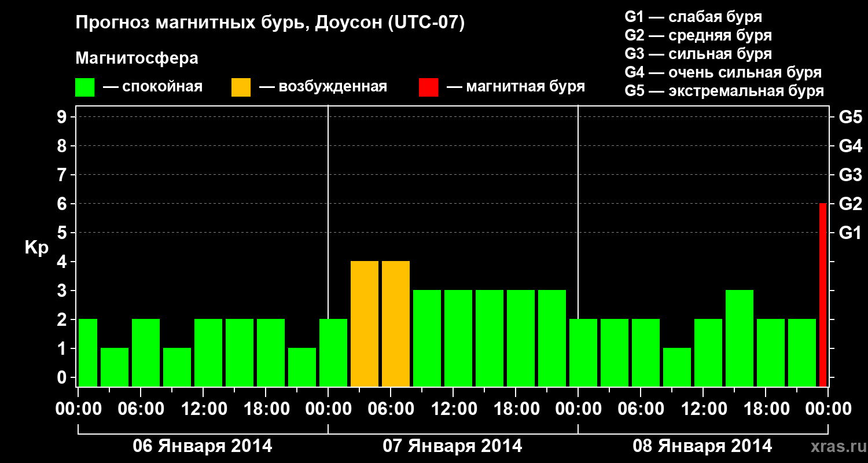Click the right-axis 'G4' label
The image size is (868, 463).
point(850,146)
